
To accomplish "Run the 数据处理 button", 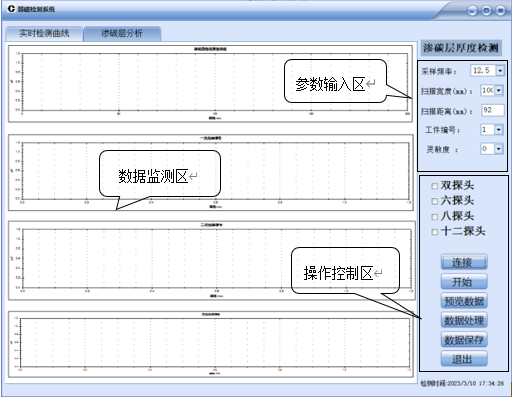I will (x=464, y=320).
